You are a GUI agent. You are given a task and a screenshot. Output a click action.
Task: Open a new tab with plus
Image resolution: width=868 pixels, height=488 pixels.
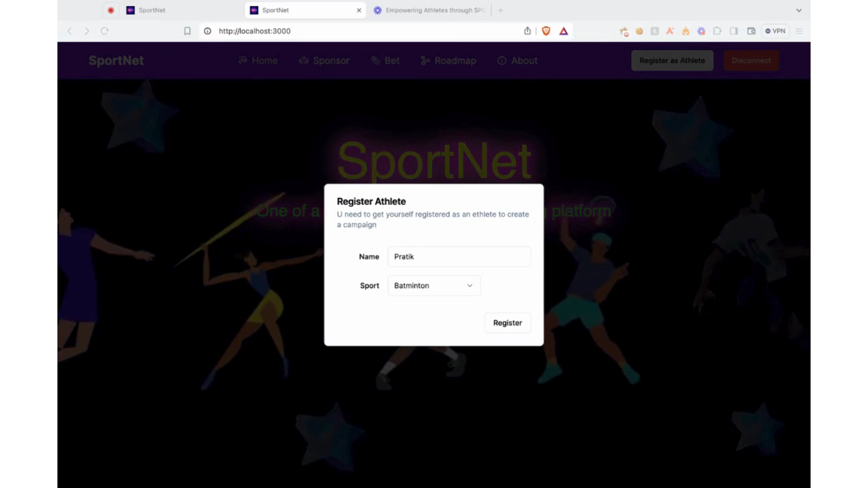click(500, 10)
